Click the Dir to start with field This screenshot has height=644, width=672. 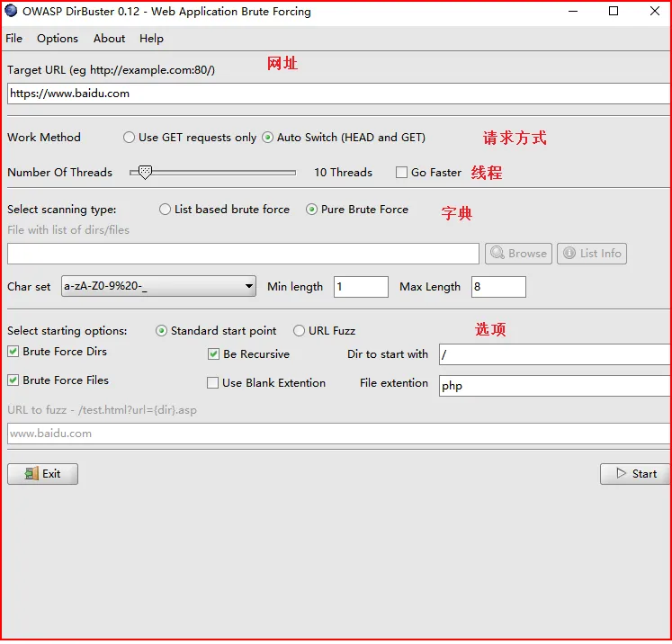tap(554, 354)
